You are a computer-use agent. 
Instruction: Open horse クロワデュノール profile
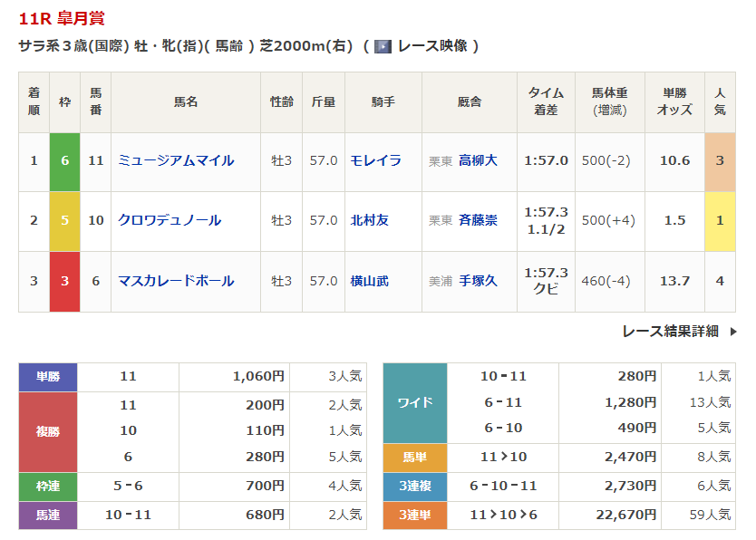pos(170,220)
